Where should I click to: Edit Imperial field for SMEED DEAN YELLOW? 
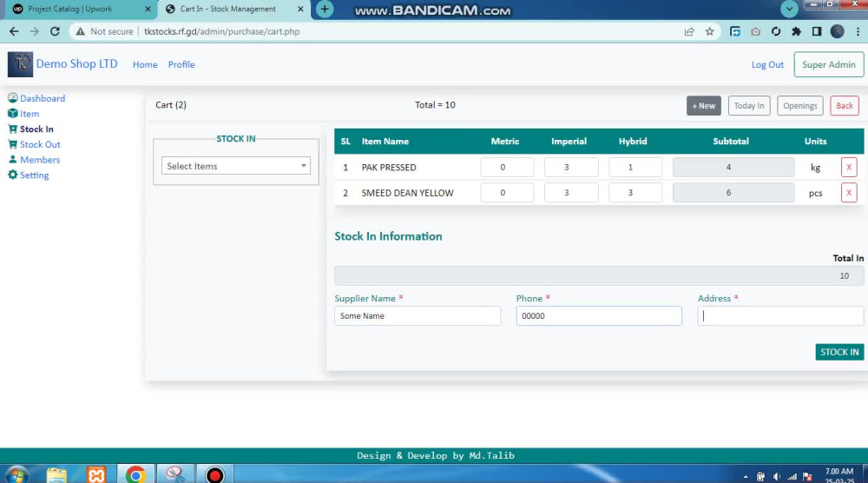pos(571,193)
